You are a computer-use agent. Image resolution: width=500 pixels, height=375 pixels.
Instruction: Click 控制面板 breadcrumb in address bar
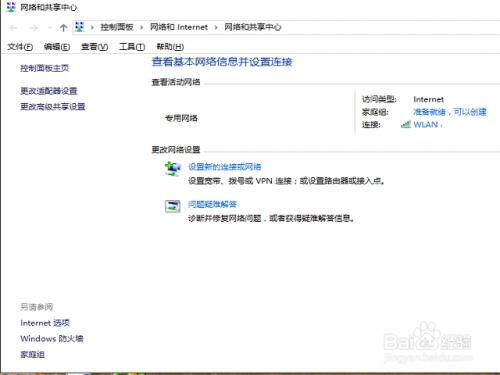pyautogui.click(x=117, y=27)
